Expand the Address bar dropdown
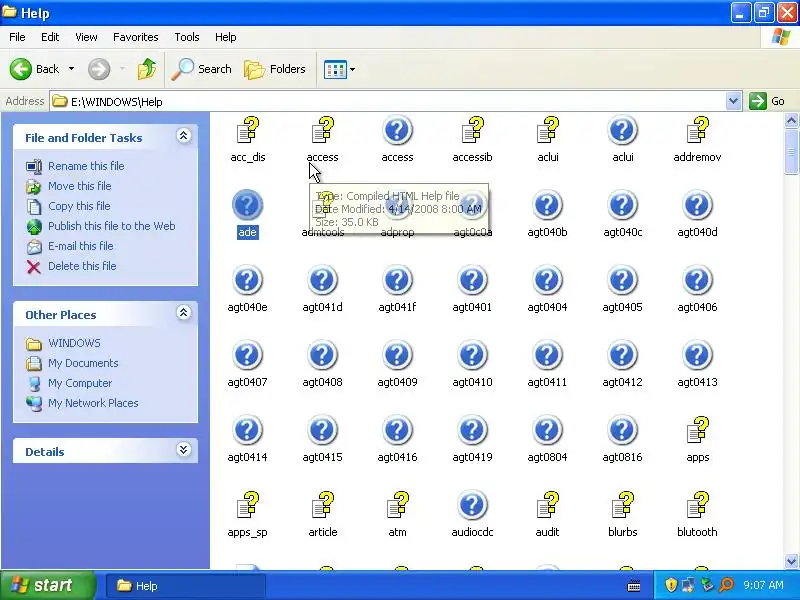800x600 pixels. pyautogui.click(x=733, y=101)
